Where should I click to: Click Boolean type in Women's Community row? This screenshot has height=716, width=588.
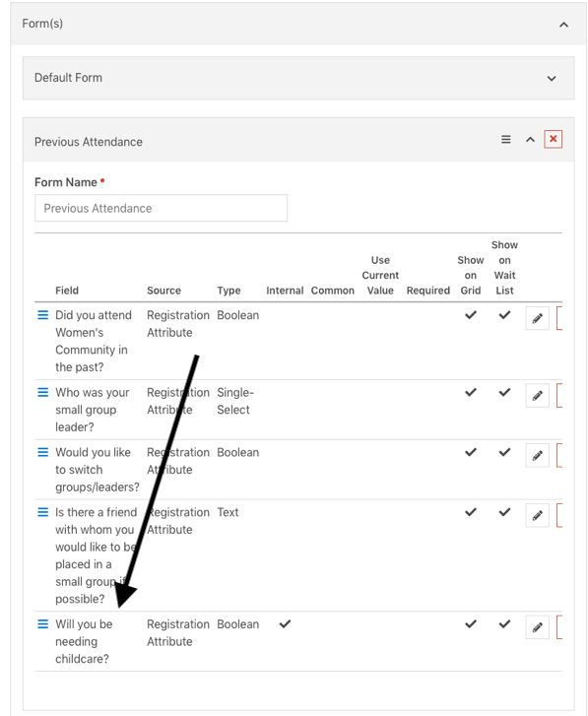point(237,315)
